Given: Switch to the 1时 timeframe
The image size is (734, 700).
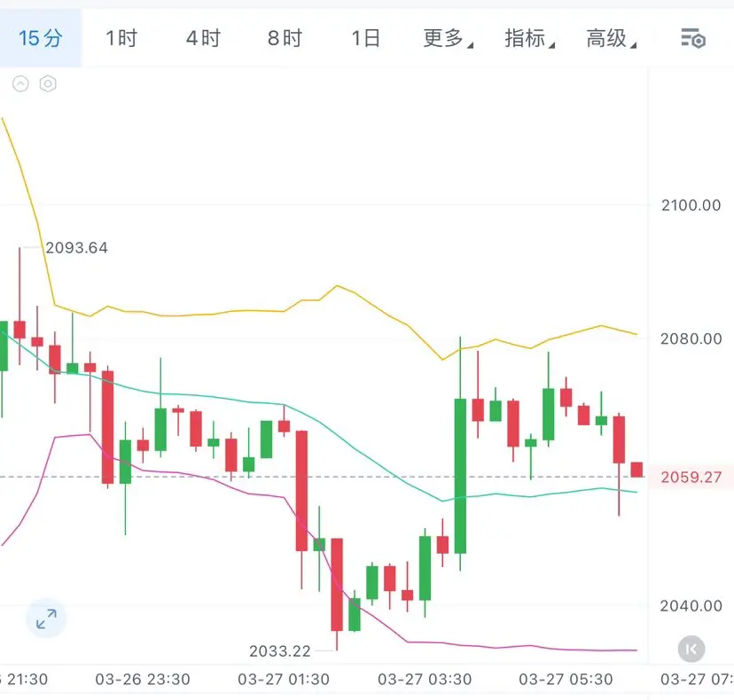Looking at the screenshot, I should [x=121, y=38].
